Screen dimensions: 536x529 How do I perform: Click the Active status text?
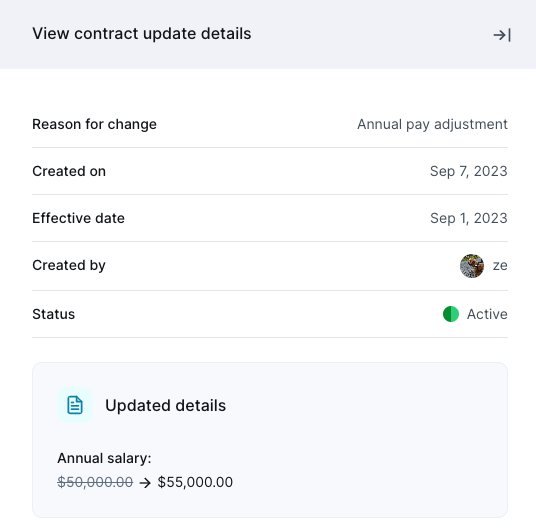(487, 314)
